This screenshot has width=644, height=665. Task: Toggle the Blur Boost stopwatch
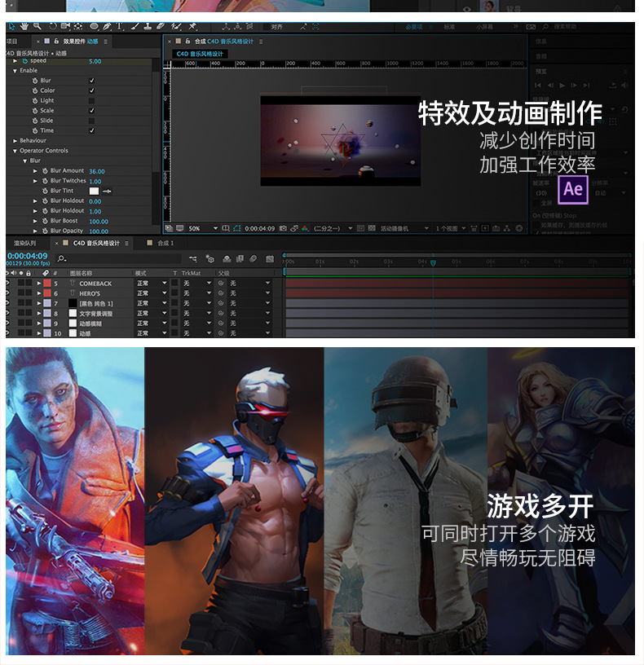point(45,221)
